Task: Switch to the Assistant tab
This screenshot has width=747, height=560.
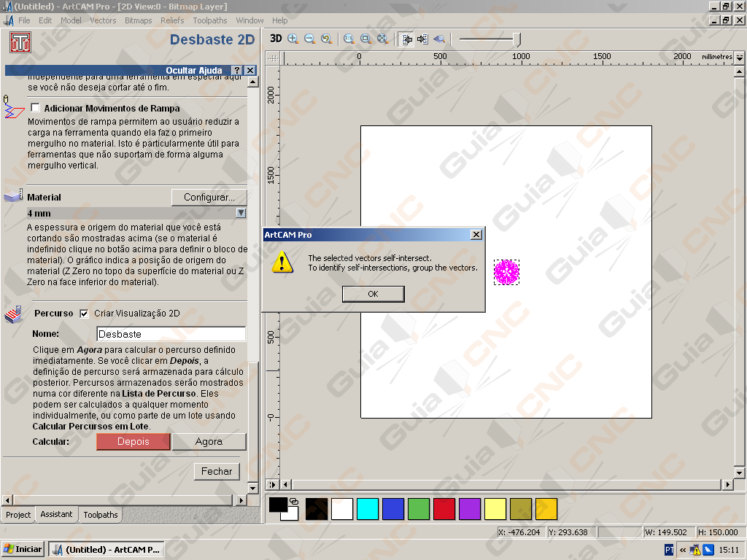Action: [x=56, y=514]
